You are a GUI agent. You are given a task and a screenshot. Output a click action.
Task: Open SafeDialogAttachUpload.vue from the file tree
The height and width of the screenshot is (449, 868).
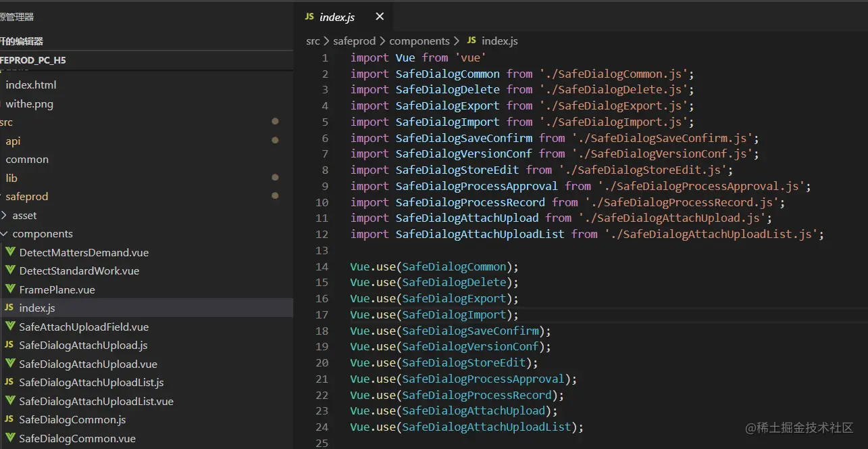(88, 364)
